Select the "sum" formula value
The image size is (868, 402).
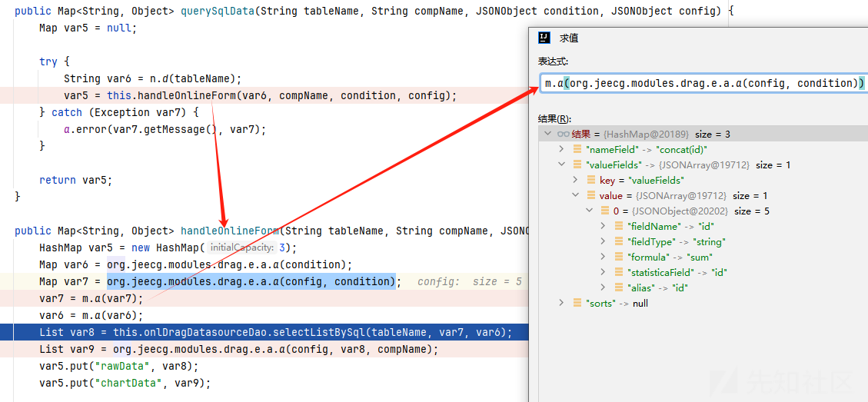pos(699,257)
